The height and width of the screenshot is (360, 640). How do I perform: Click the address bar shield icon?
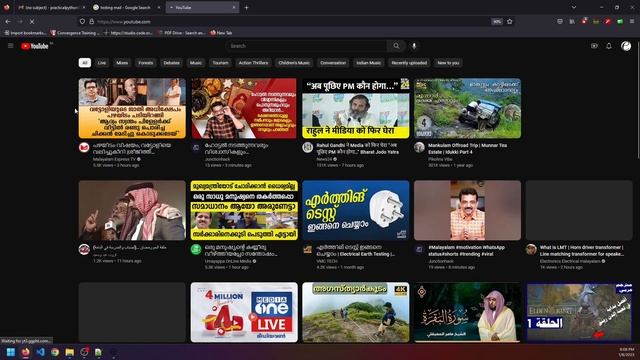pyautogui.click(x=82, y=22)
